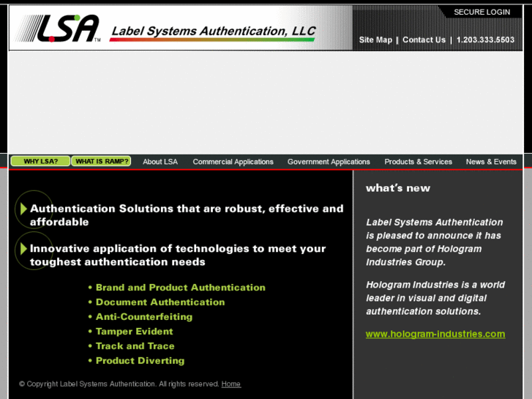The width and height of the screenshot is (532, 399).
Task: Click the green arrow beside Innovative application heading
Action: click(x=23, y=249)
